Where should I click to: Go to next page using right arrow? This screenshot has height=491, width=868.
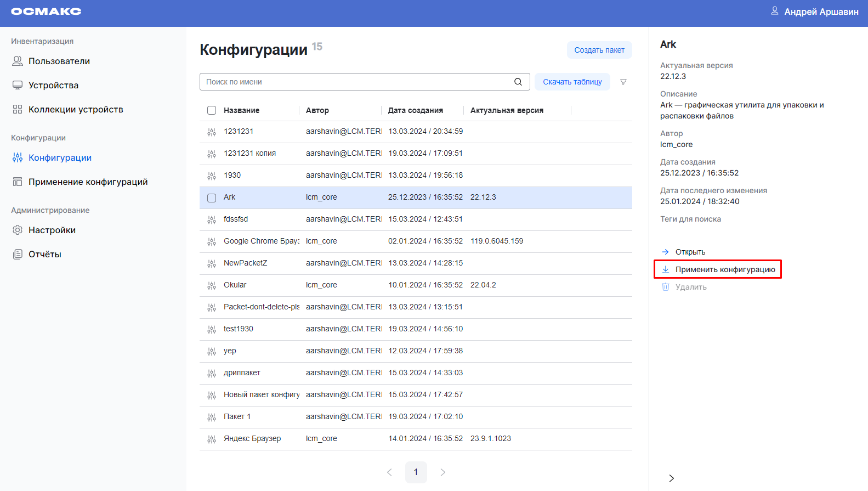443,472
